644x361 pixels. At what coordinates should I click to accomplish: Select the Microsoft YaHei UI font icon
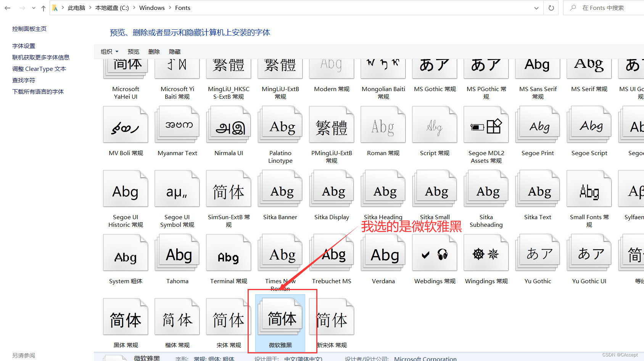(x=126, y=69)
